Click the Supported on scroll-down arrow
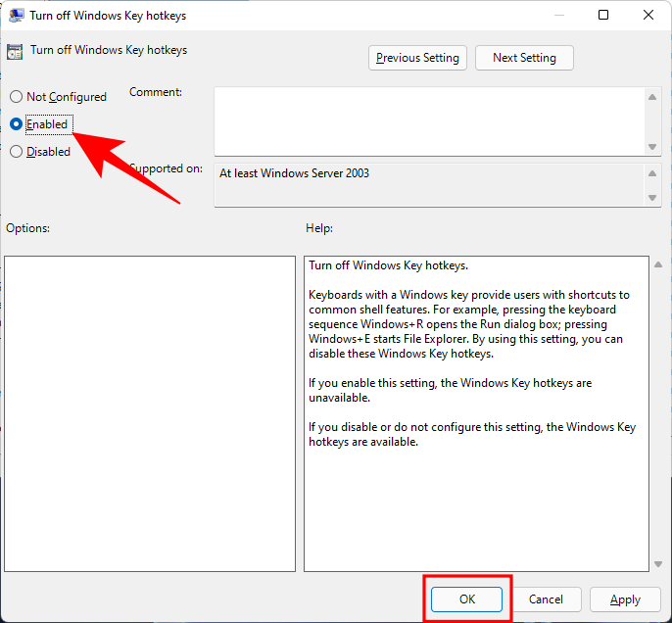Screen dimensions: 672x623 coord(653,197)
